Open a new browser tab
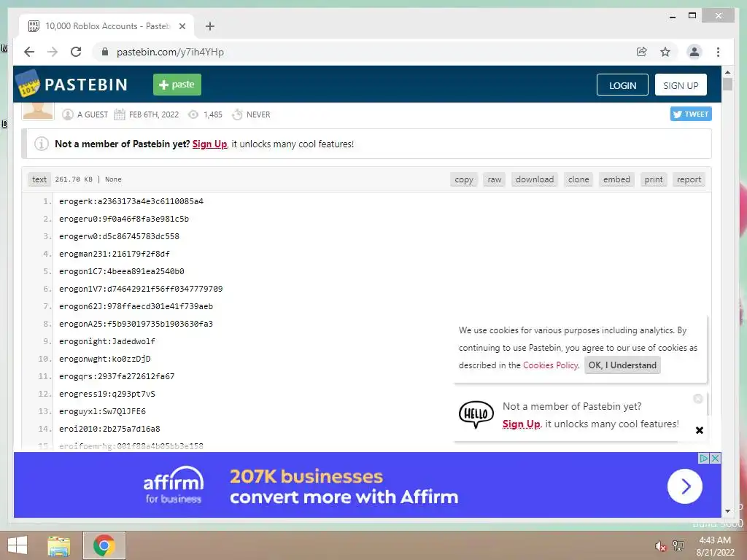 [x=210, y=26]
